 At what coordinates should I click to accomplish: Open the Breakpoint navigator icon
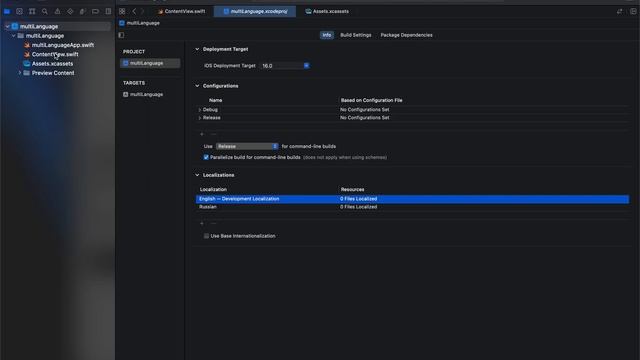click(x=95, y=11)
